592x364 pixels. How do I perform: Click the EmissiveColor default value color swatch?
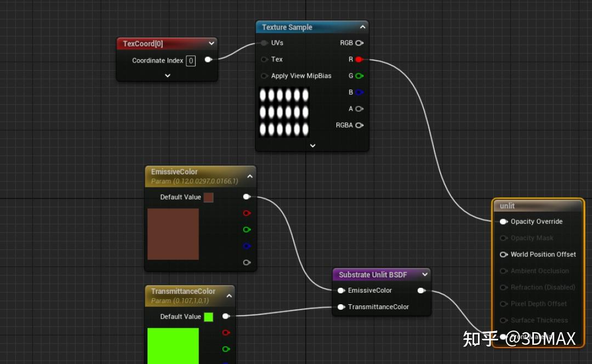point(208,197)
